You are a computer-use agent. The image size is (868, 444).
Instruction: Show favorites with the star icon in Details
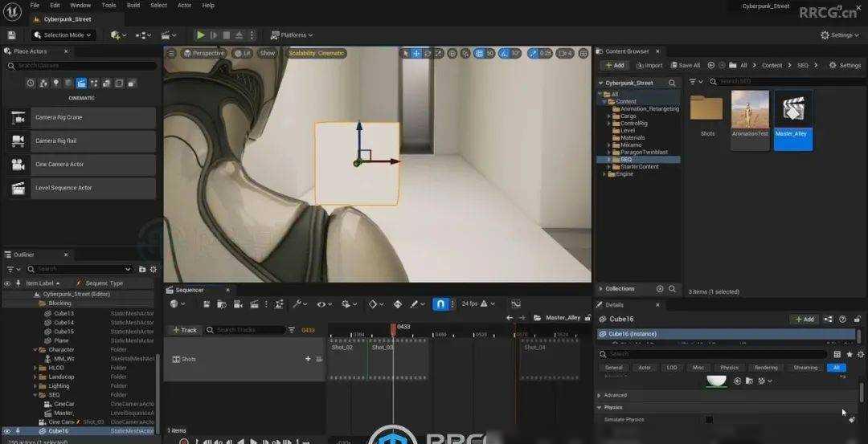pyautogui.click(x=850, y=354)
